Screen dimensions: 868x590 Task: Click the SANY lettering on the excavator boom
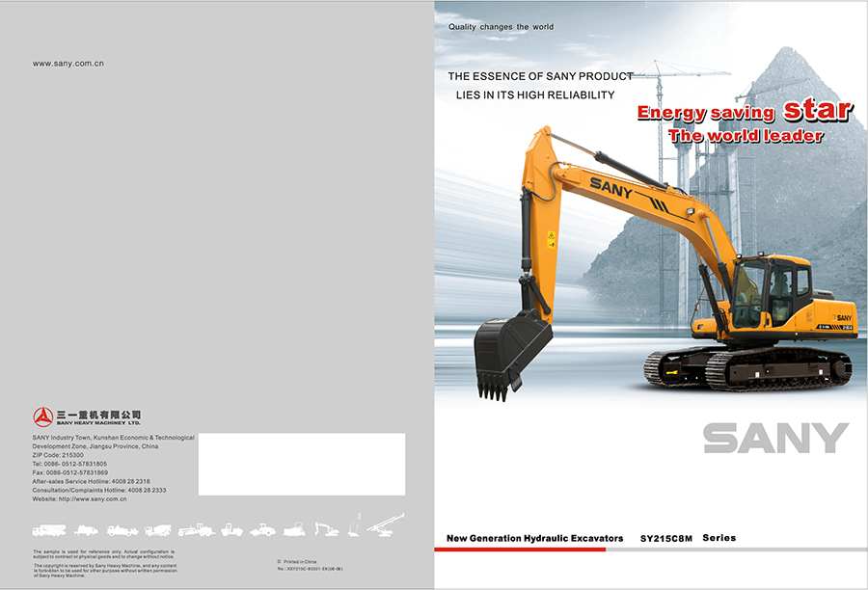click(611, 188)
